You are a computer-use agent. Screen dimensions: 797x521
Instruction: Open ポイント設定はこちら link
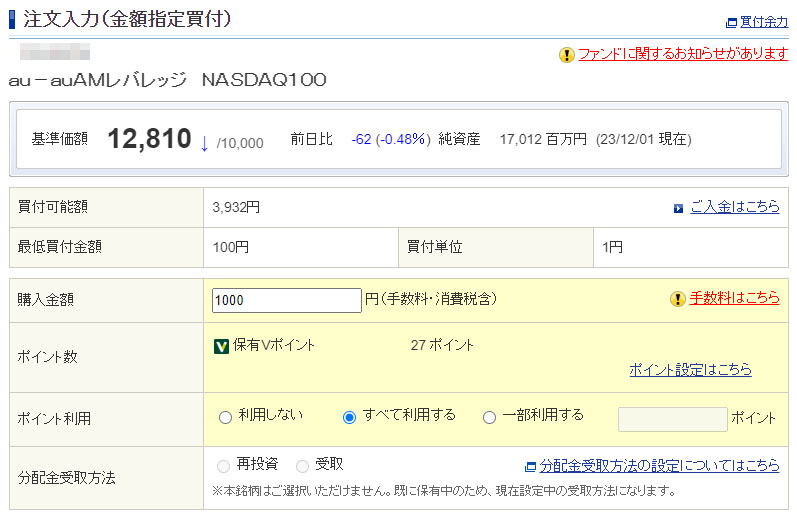pos(690,370)
